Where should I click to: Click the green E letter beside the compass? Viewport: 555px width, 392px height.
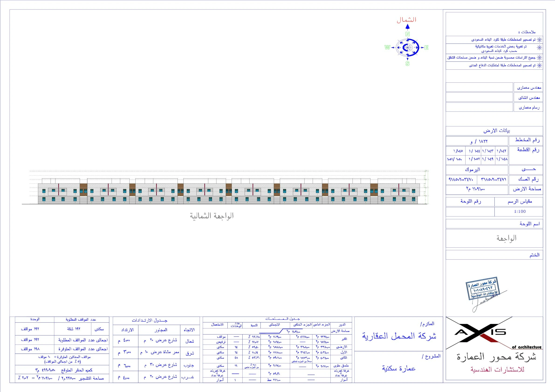click(x=426, y=47)
